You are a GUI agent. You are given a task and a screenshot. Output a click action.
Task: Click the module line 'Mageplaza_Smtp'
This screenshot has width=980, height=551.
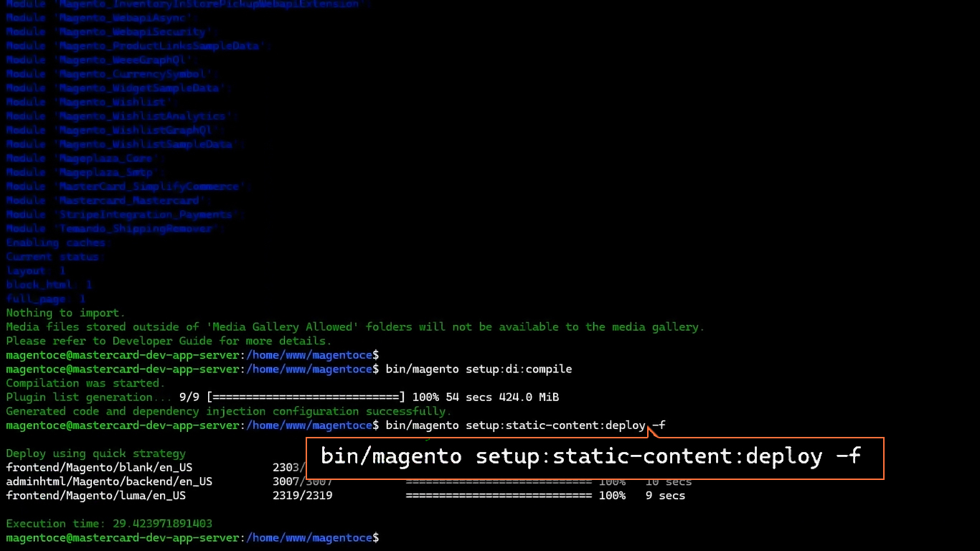point(85,172)
